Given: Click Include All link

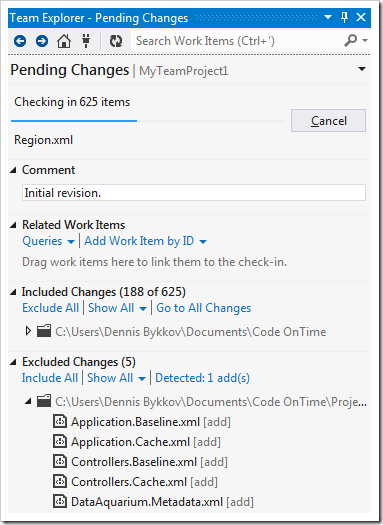Looking at the screenshot, I should [50, 378].
